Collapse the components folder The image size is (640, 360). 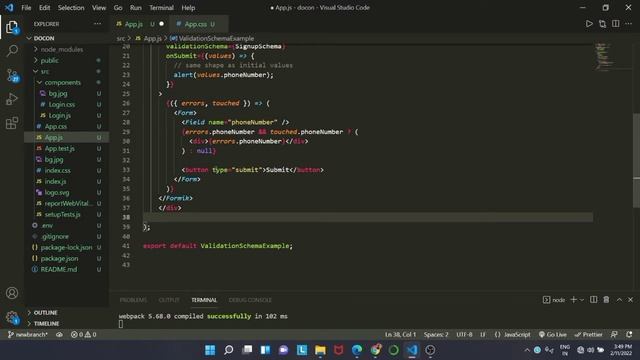click(x=67, y=82)
